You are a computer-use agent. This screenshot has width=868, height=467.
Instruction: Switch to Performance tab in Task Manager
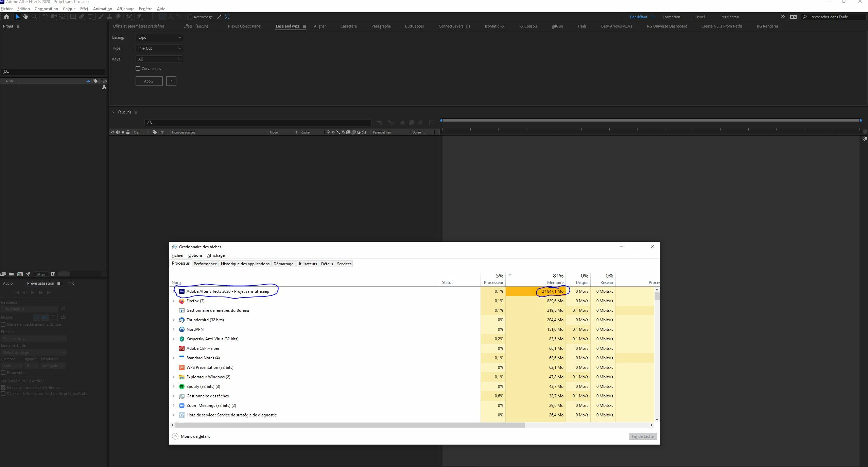pyautogui.click(x=205, y=264)
